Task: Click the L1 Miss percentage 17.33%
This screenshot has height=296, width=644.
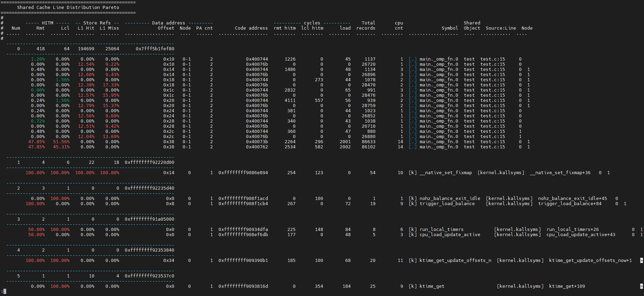Action: pyautogui.click(x=111, y=85)
